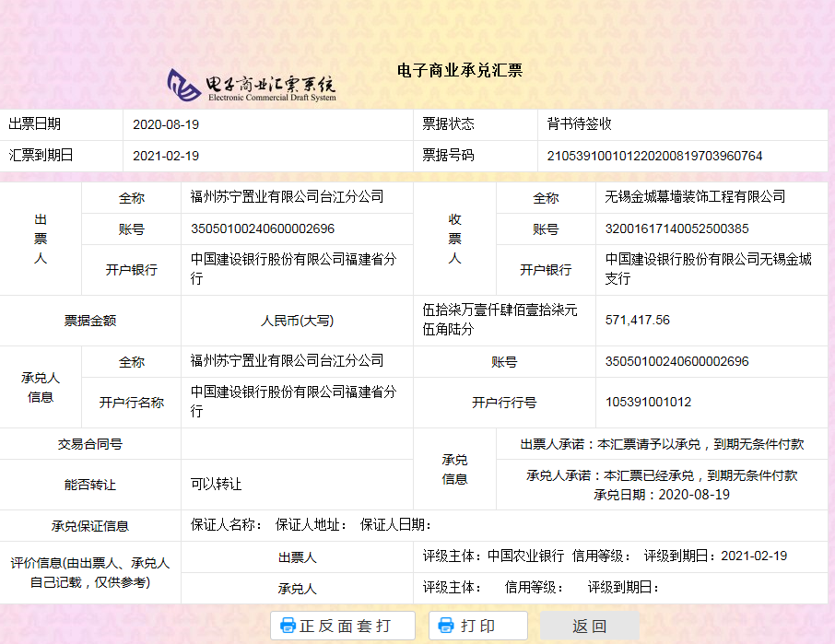Select the 保证人名称 label
Screen dimensions: 835x644
click(x=227, y=525)
